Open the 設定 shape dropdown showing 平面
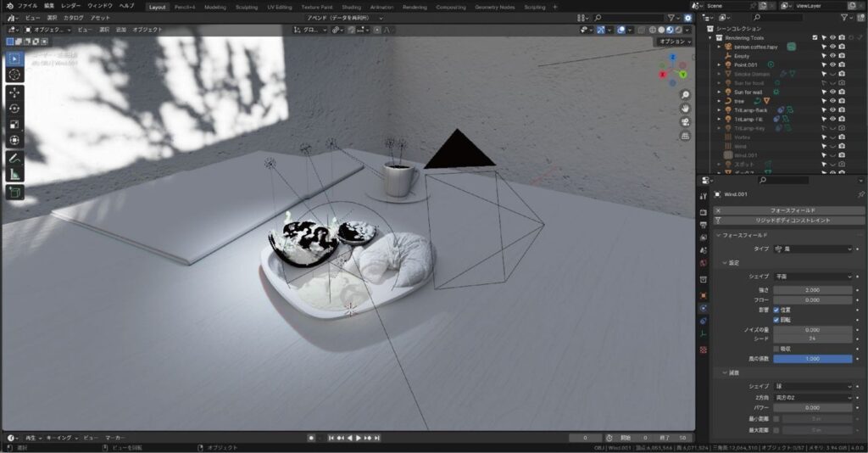 (813, 277)
